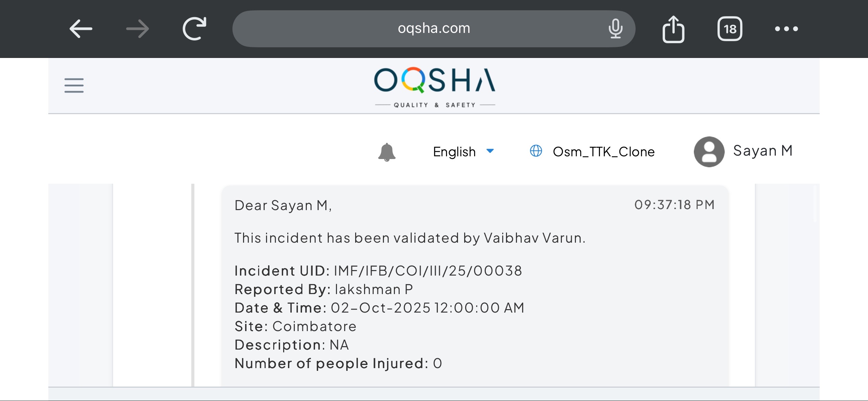The width and height of the screenshot is (868, 401).
Task: Open notifications via the bell icon
Action: [387, 152]
